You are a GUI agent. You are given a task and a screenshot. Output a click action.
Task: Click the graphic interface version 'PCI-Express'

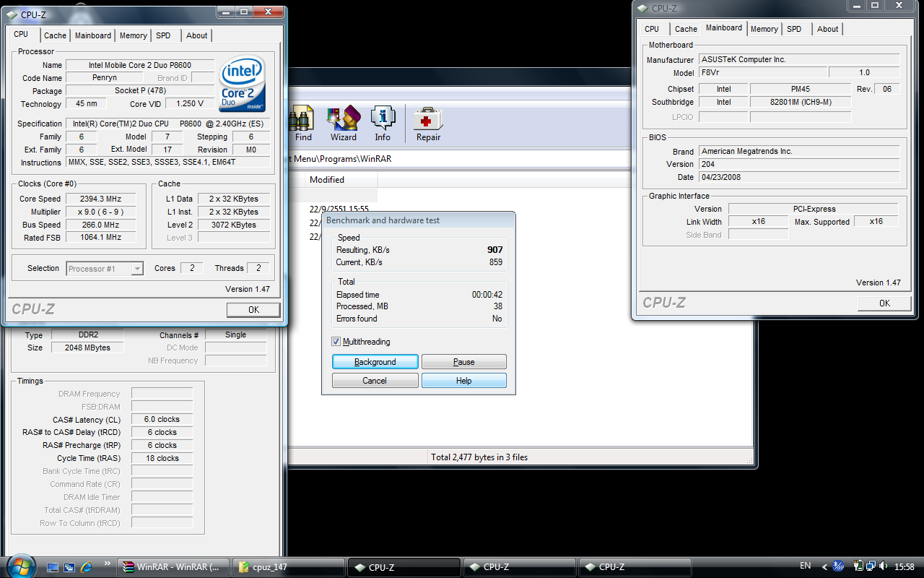click(813, 209)
